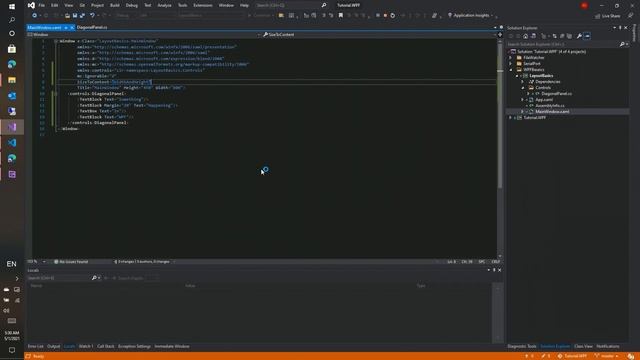Image resolution: width=640 pixels, height=360 pixels.
Task: Expand the App.xaml node
Action: [522, 100]
